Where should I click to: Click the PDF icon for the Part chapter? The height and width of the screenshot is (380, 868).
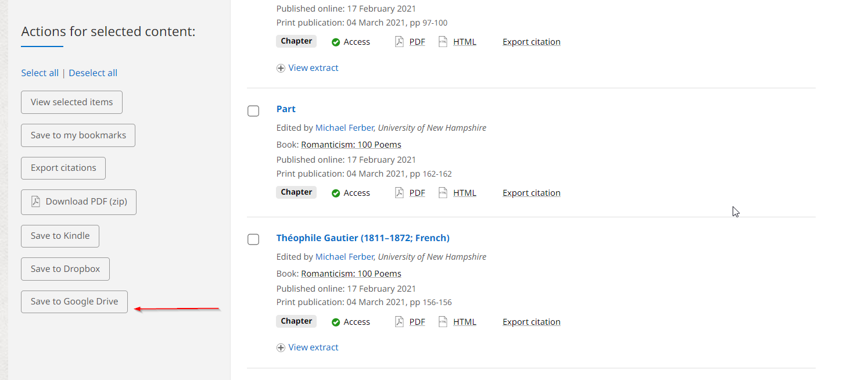(399, 193)
